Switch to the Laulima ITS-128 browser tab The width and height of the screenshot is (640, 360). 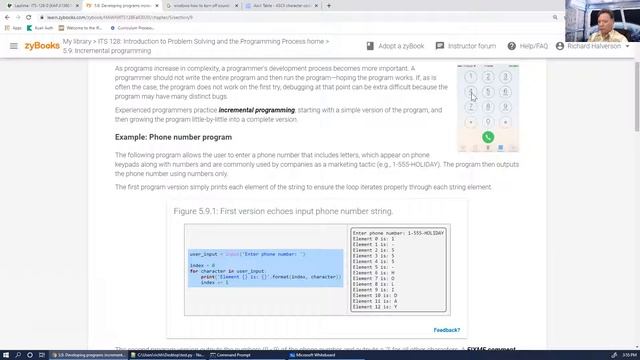[41, 6]
